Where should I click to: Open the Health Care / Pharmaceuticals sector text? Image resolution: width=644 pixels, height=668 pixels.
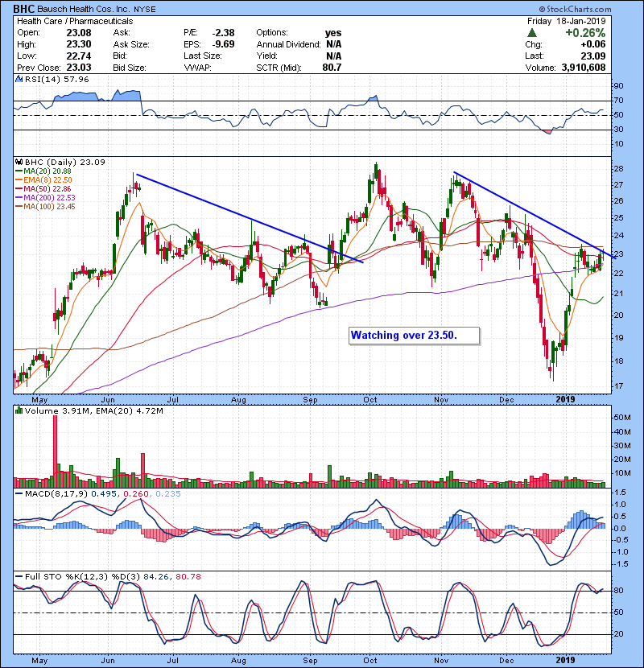(75, 21)
